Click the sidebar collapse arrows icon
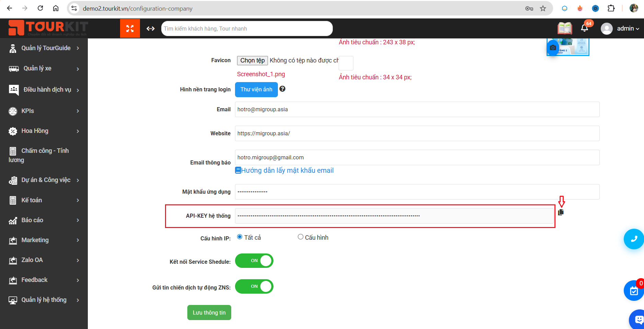Viewport: 644px width, 329px height. [x=151, y=29]
